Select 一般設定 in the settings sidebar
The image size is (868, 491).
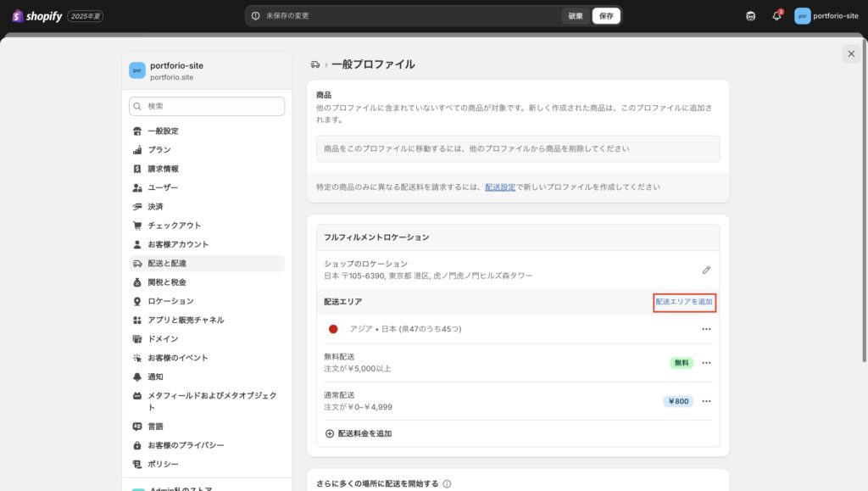pos(163,131)
